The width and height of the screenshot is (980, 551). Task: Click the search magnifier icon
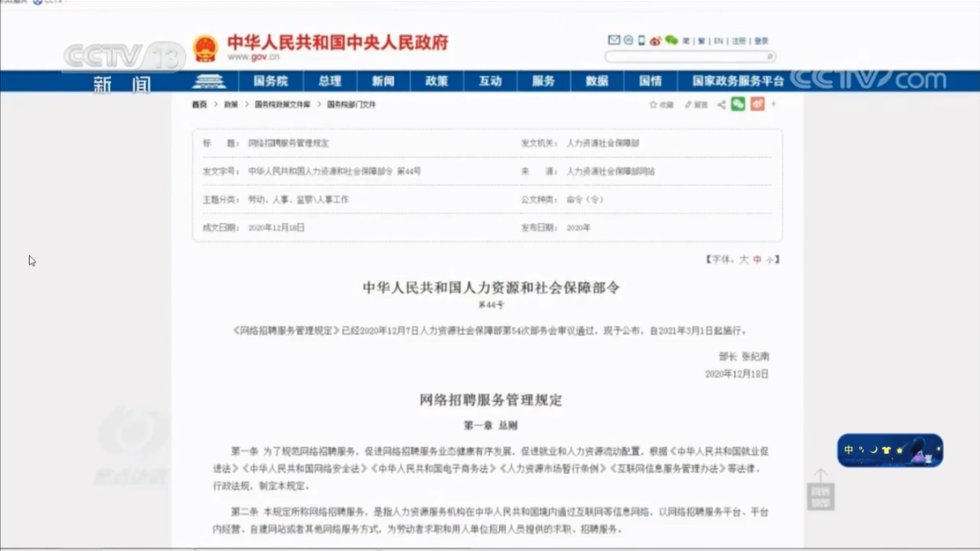click(769, 56)
